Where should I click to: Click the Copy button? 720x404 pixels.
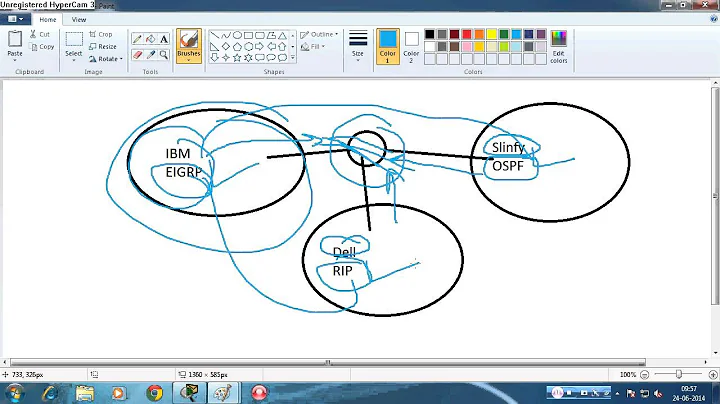click(x=42, y=46)
